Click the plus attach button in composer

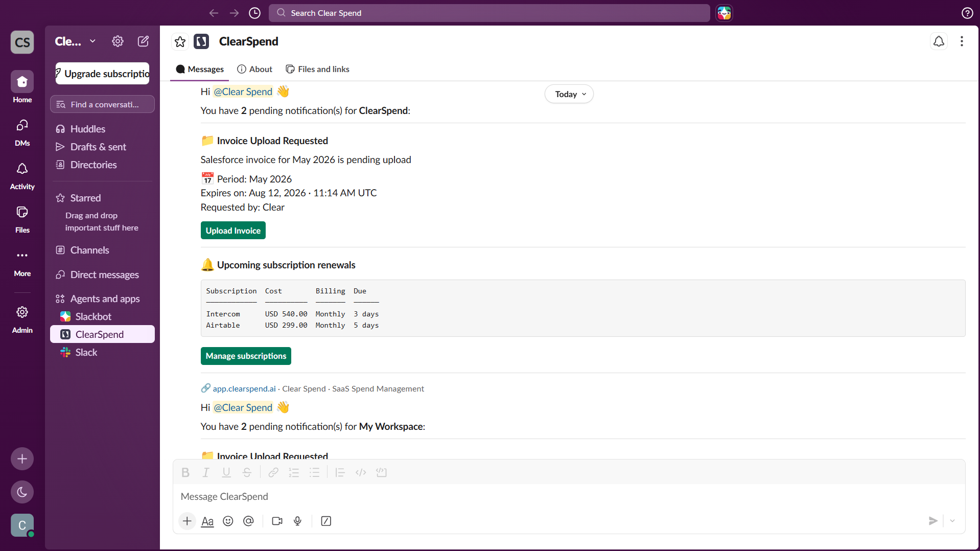coord(187,521)
